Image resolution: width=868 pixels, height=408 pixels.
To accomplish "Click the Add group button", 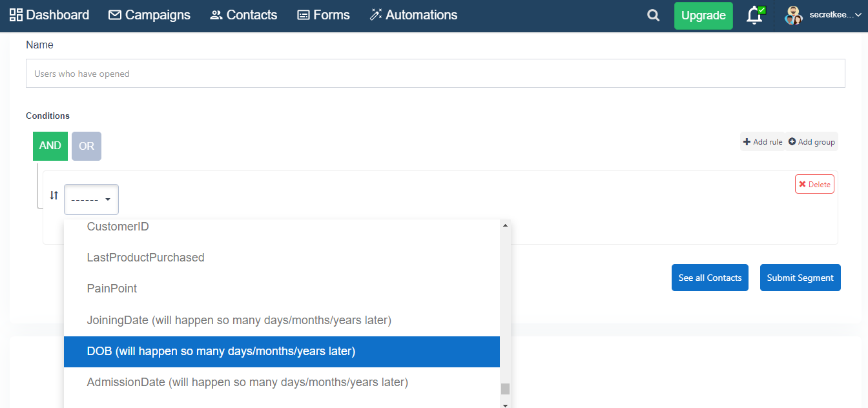I will point(811,142).
